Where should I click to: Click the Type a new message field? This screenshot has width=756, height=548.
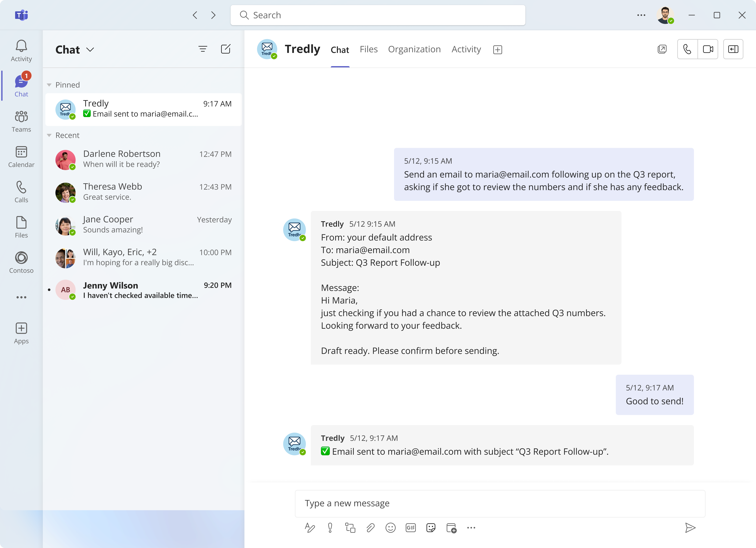click(x=500, y=503)
